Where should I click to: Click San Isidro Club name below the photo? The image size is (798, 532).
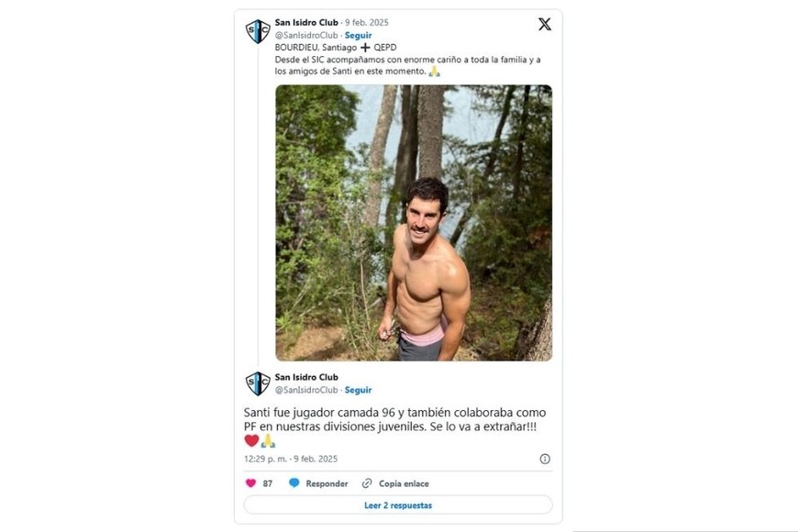[306, 377]
